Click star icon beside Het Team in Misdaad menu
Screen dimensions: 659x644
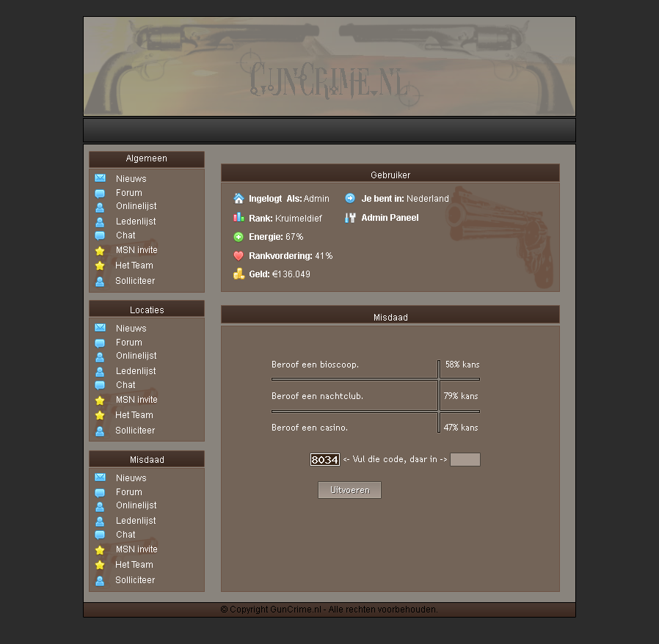(100, 565)
